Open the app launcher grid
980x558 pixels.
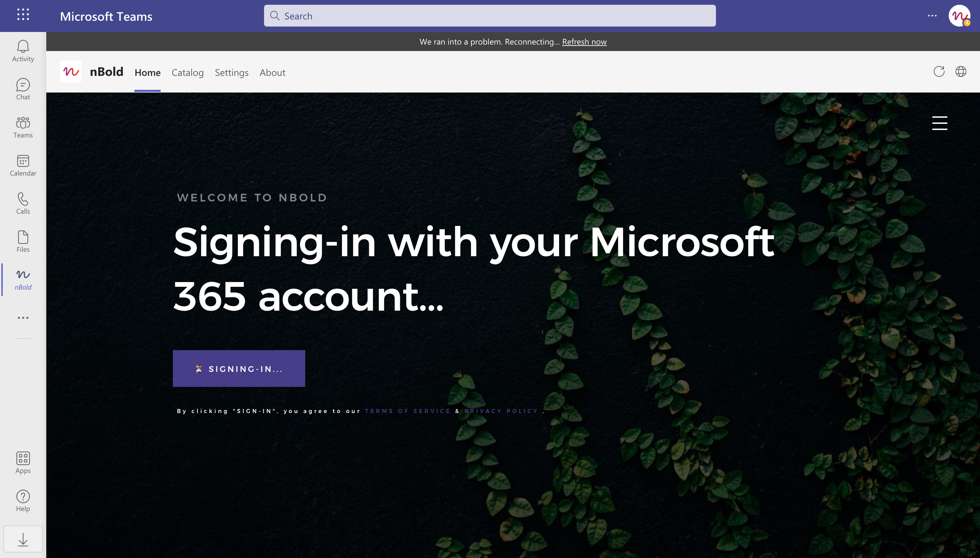[23, 15]
